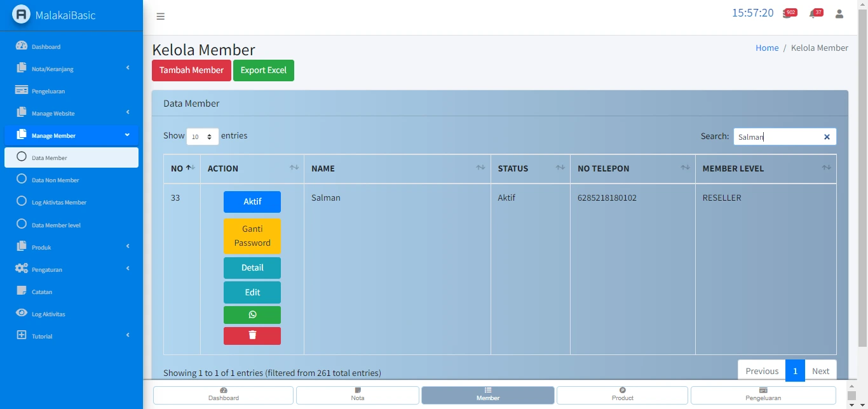Open Pengeluaran from the sidebar menu
This screenshot has width=868, height=409.
(48, 91)
